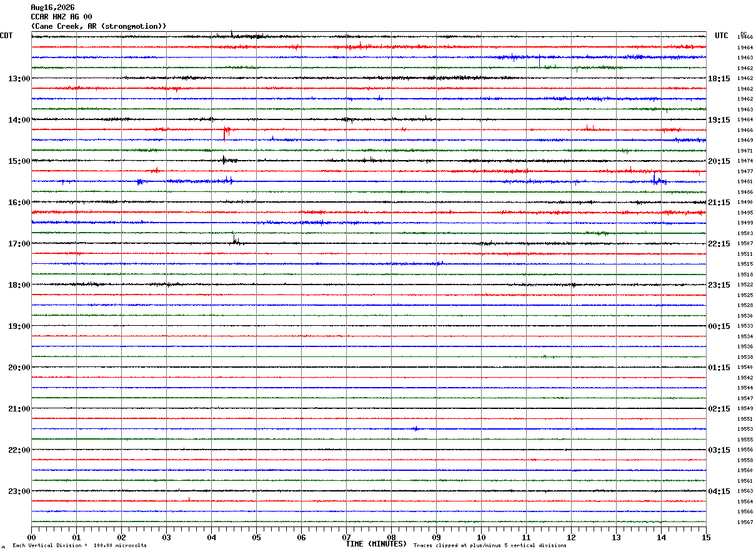This screenshot has width=756, height=554.
Task: Click the red spike after 14:00 CDT
Action: [226, 132]
